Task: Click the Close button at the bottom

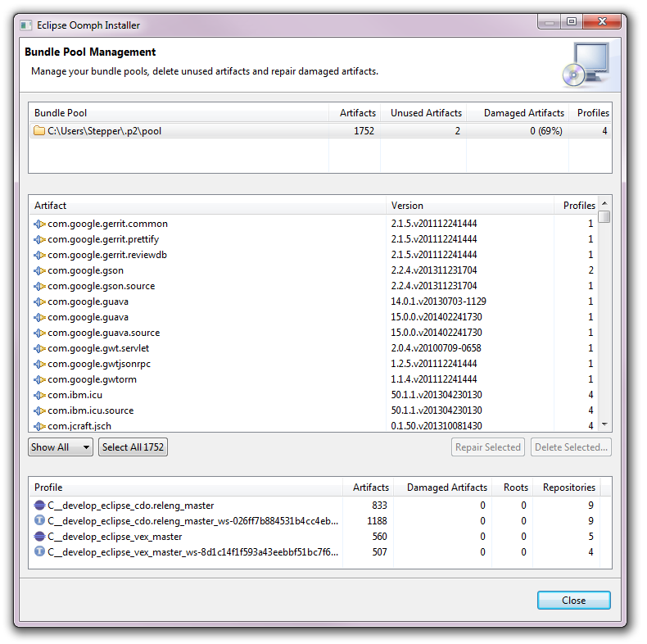Action: coord(573,601)
